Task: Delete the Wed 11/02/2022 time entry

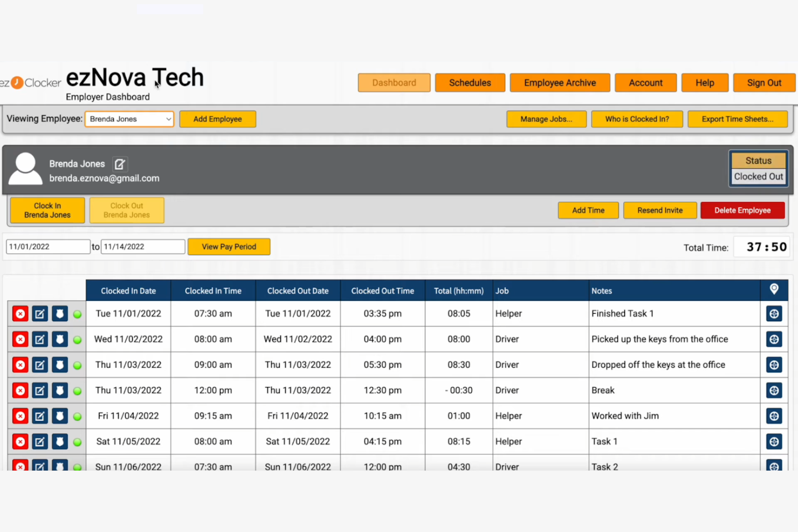Action: (x=20, y=340)
